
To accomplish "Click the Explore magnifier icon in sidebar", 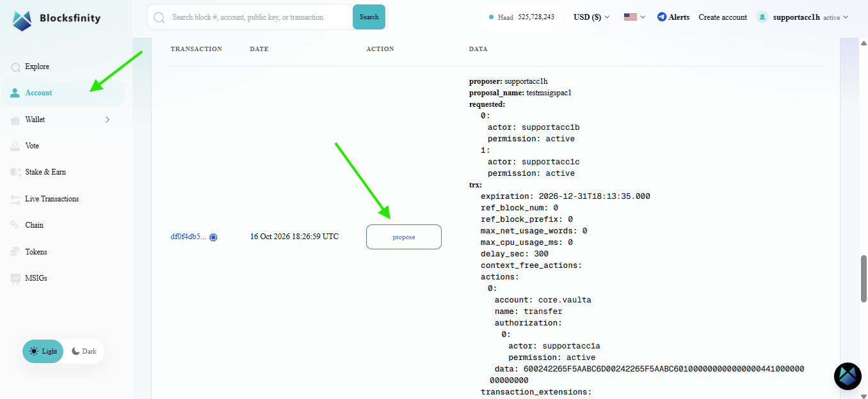I will coord(15,67).
